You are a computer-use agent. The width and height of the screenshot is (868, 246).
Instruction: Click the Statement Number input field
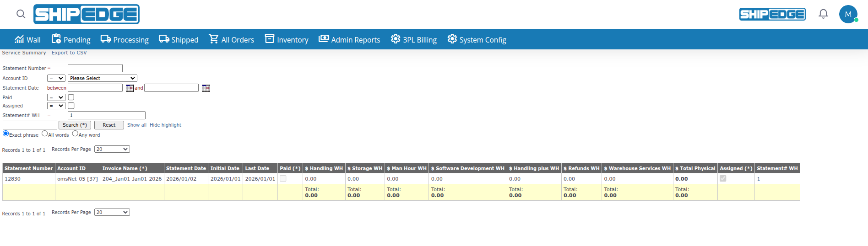pyautogui.click(x=95, y=68)
